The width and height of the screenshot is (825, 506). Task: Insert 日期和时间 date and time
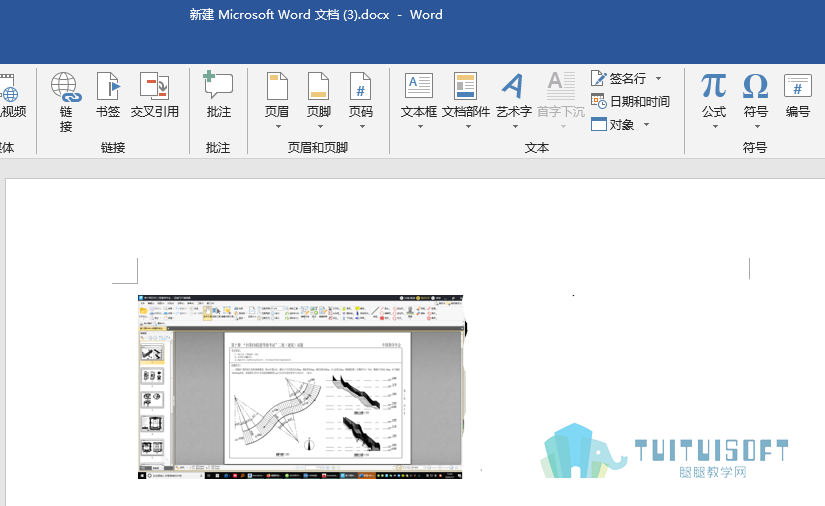(x=630, y=101)
